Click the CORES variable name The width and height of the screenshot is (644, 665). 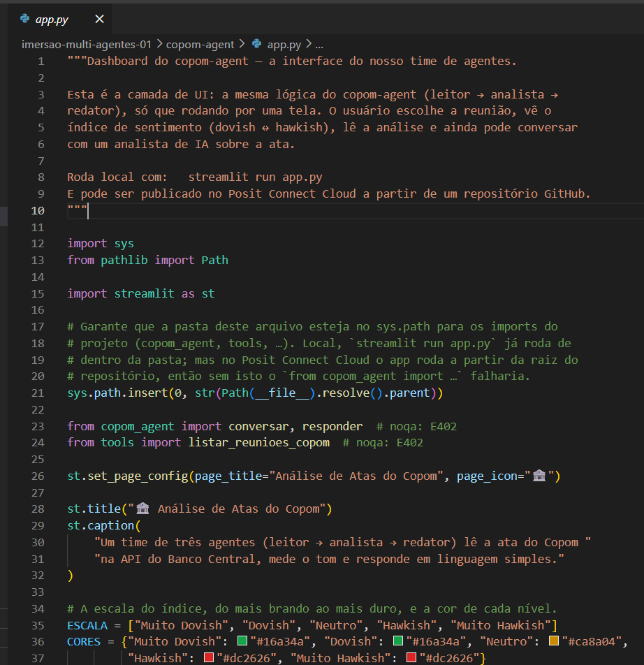[x=84, y=642]
